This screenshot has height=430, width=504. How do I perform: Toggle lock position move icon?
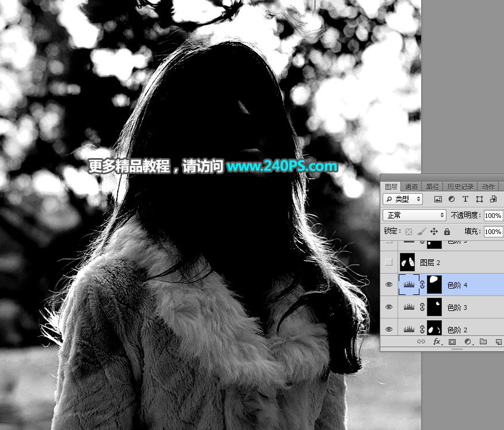(434, 231)
